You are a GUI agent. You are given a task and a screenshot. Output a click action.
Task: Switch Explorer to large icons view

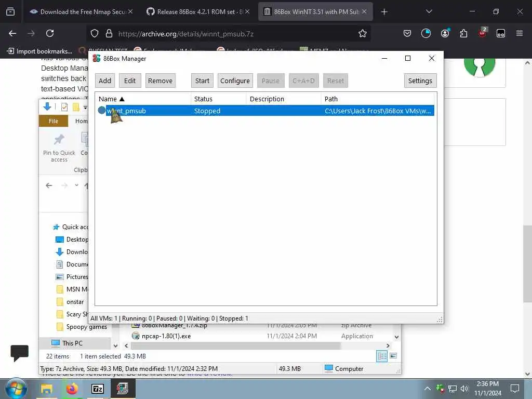click(393, 356)
